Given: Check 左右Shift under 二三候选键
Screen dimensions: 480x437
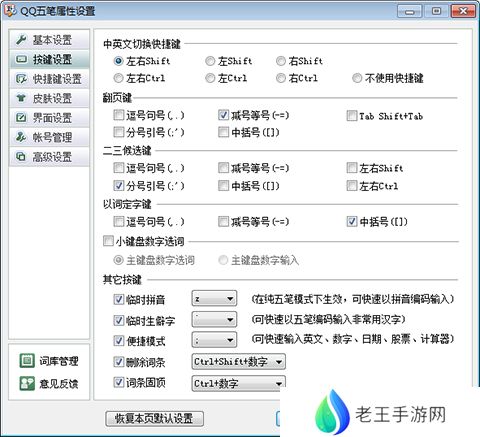Looking at the screenshot, I should click(x=352, y=168).
